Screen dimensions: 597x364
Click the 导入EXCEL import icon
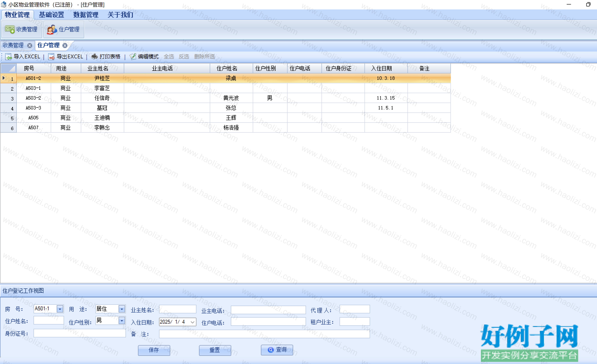point(9,57)
